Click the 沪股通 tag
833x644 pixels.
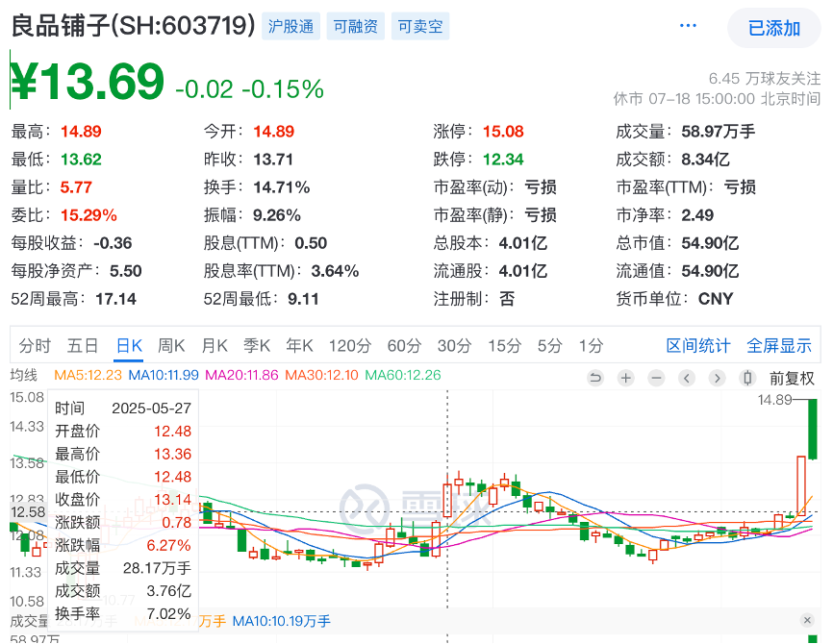290,27
